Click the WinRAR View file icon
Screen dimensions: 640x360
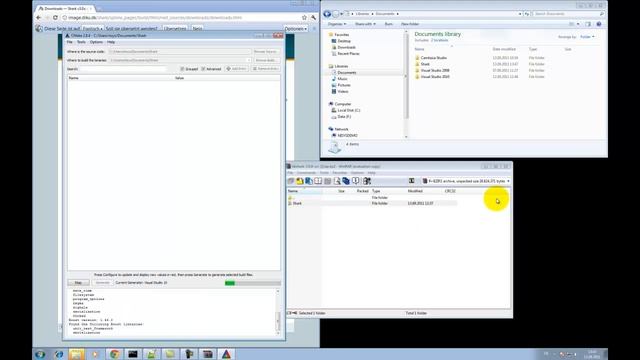pyautogui.click(x=318, y=181)
